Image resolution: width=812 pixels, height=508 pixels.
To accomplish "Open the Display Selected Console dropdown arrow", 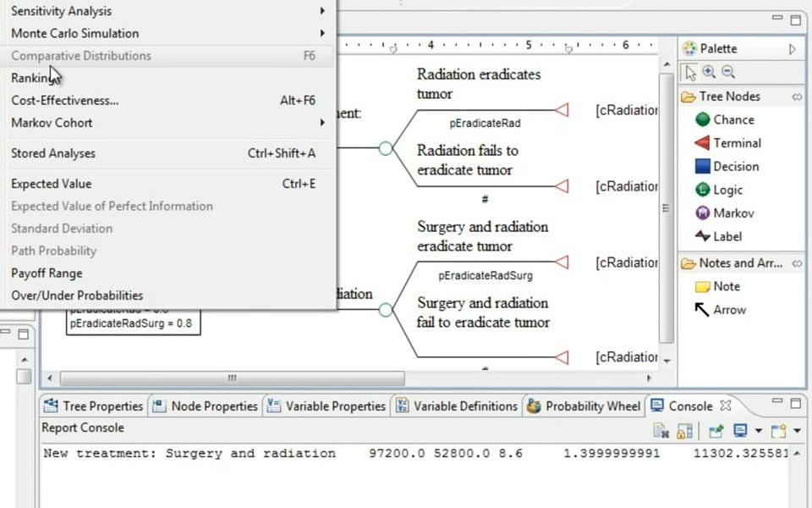I will [757, 430].
